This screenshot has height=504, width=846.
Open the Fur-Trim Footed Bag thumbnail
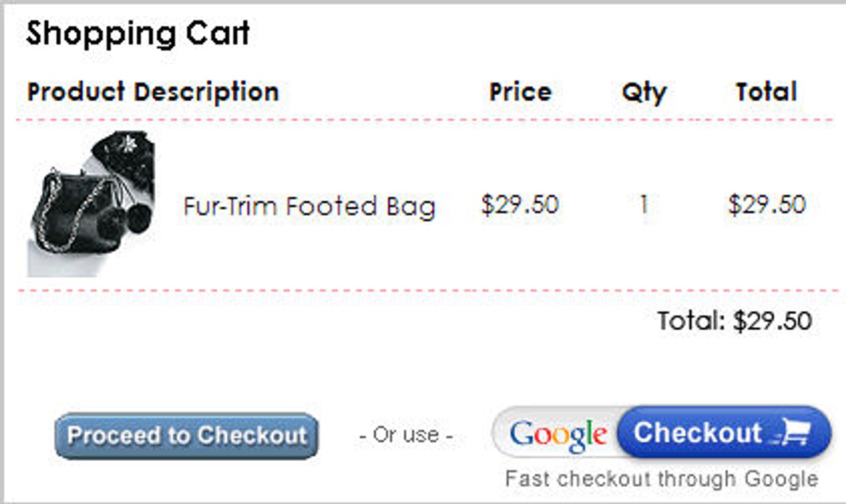(91, 204)
